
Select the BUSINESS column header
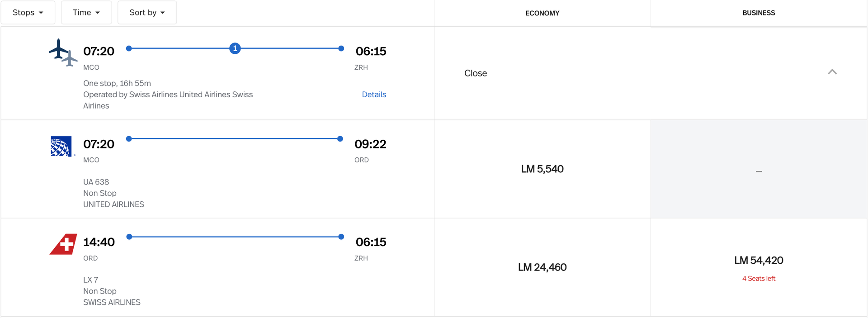pyautogui.click(x=759, y=13)
